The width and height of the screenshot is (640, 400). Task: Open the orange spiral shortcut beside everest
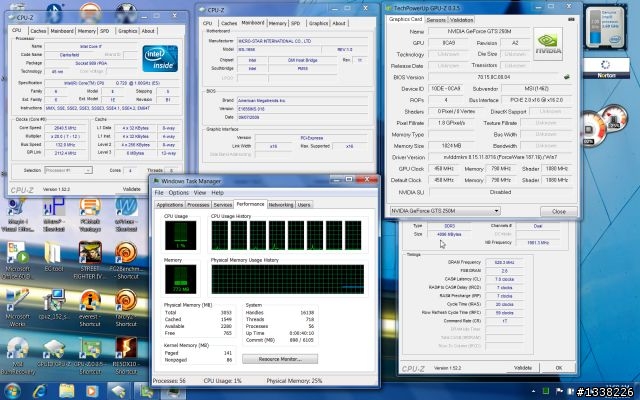(126, 308)
